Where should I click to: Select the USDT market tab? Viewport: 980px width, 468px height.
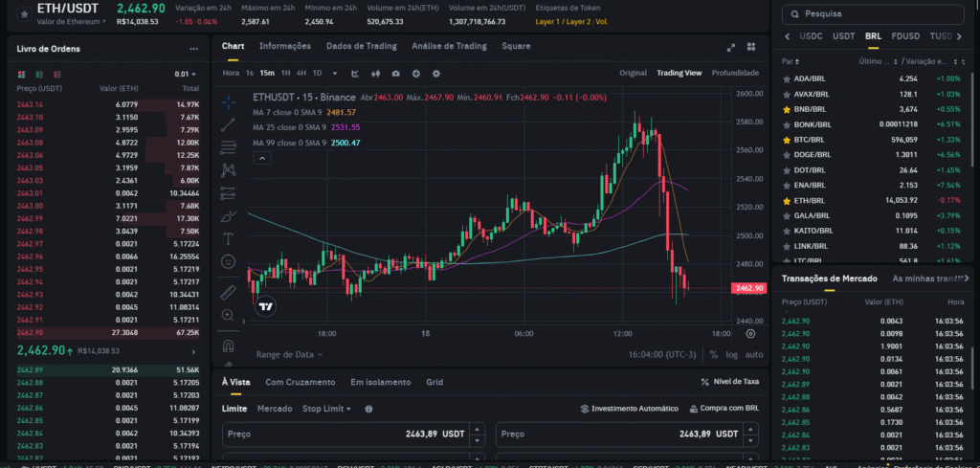click(x=844, y=36)
